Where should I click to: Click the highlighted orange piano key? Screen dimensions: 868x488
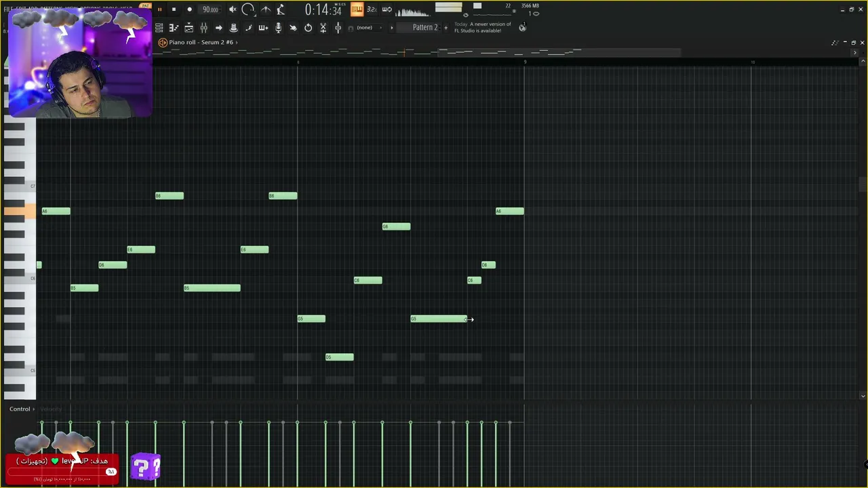[20, 211]
